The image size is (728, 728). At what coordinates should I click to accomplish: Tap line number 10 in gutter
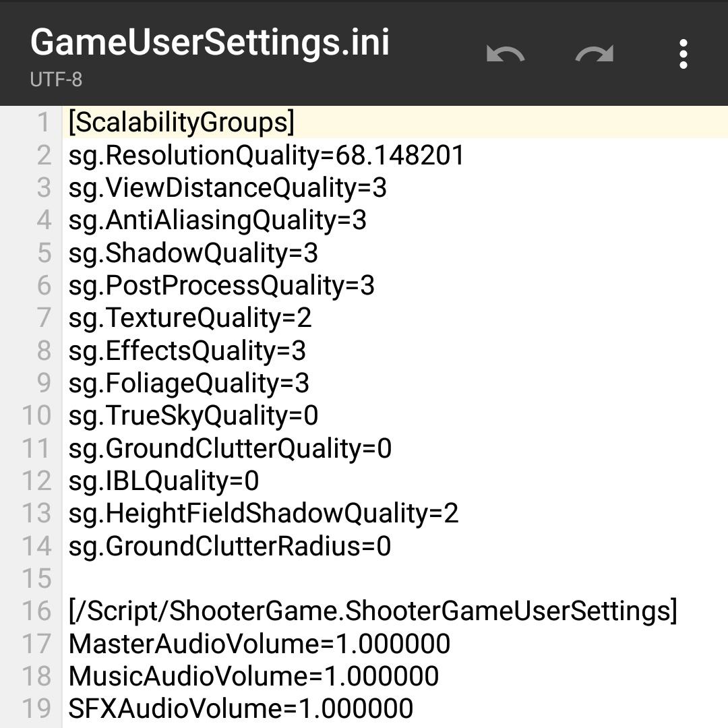tap(36, 416)
